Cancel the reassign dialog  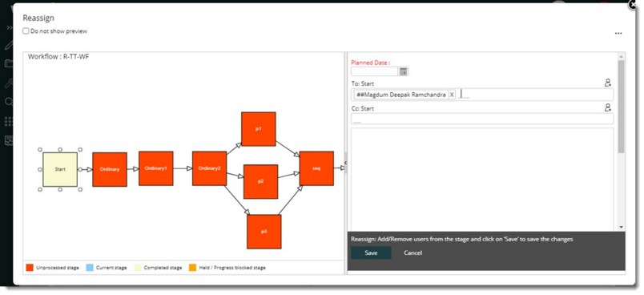pos(413,253)
